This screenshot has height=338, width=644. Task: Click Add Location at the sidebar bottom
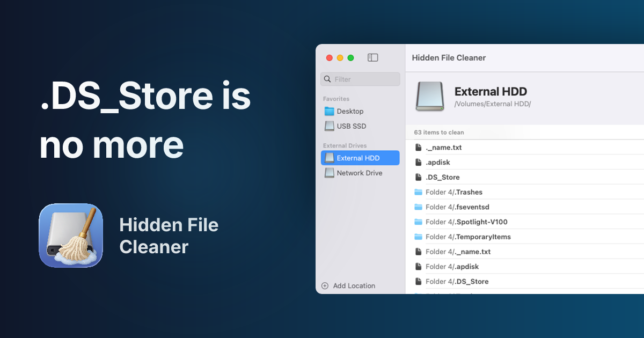354,285
